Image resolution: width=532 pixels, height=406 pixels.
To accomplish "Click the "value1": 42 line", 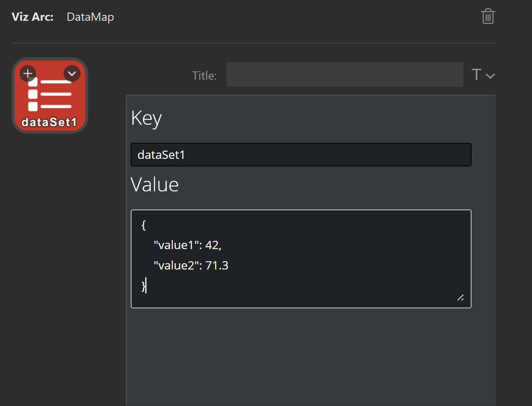I will (188, 245).
